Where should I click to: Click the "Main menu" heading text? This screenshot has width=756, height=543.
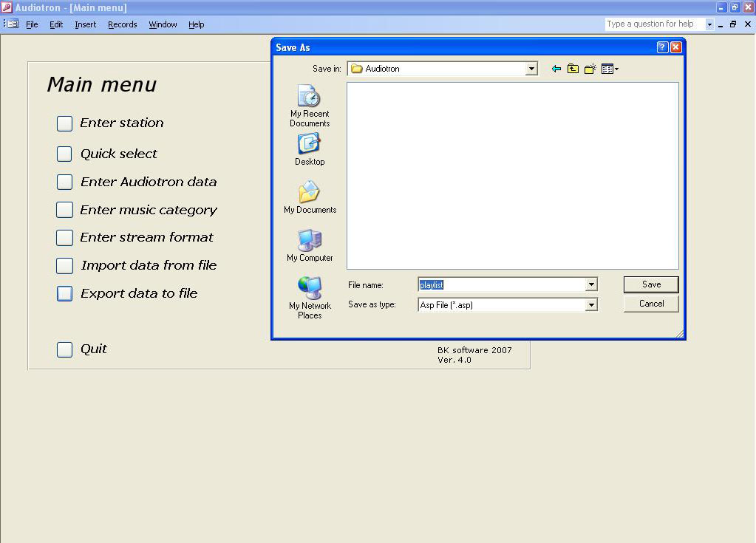102,84
